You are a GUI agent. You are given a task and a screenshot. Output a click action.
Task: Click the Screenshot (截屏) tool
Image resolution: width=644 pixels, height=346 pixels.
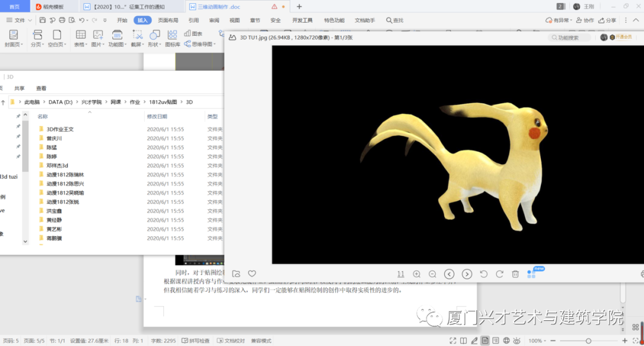[137, 39]
